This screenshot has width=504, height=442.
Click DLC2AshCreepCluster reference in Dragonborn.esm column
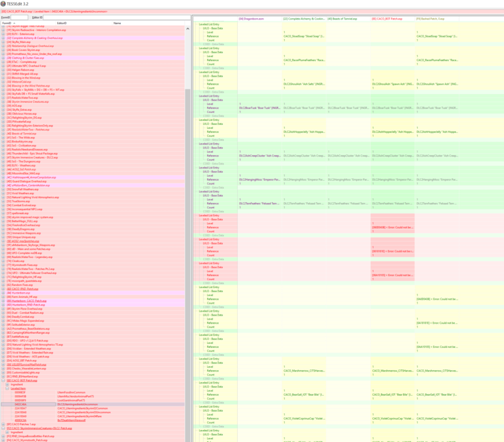(259, 156)
